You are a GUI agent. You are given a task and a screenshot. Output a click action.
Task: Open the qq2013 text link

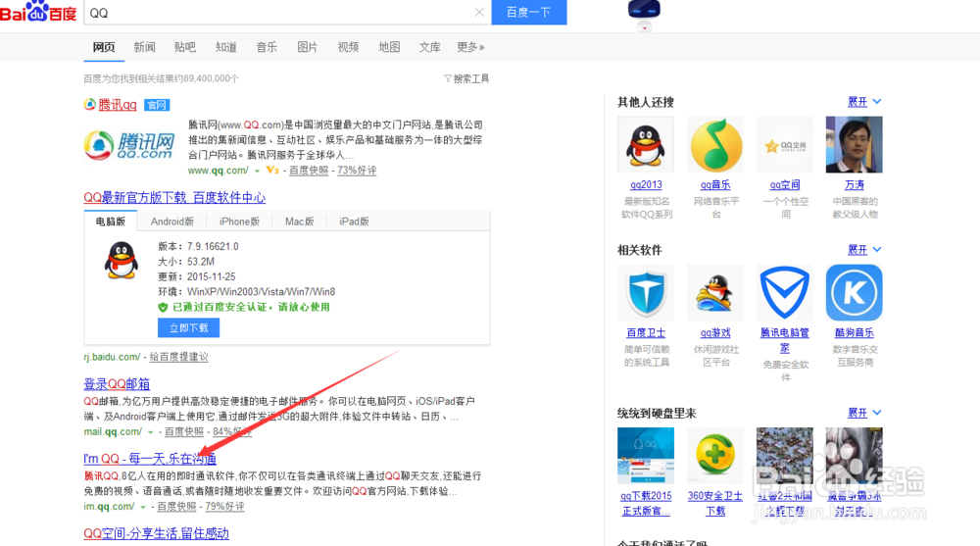pyautogui.click(x=646, y=185)
